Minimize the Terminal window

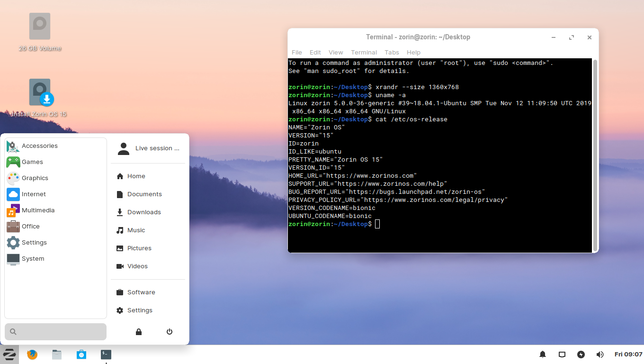pos(554,37)
